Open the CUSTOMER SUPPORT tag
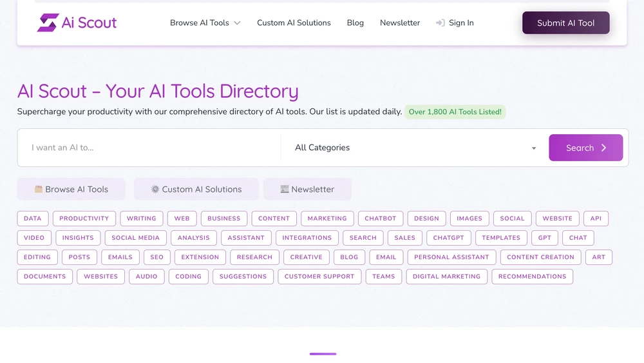This screenshot has height=363, width=644. click(x=319, y=276)
